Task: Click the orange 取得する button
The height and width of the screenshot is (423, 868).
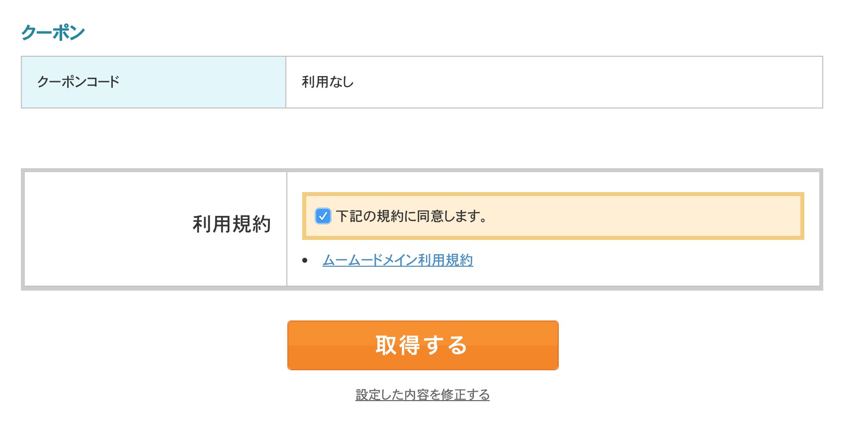Action: coord(423,345)
